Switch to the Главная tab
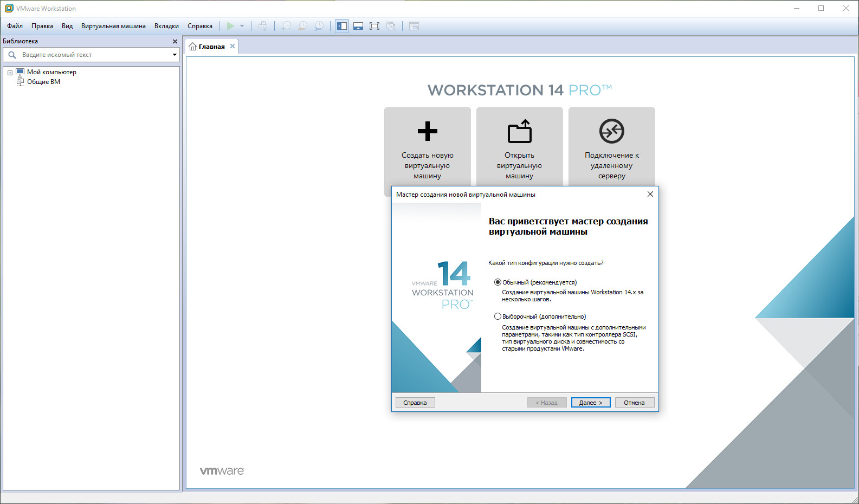Viewport: 859px width, 504px height. pos(211,47)
